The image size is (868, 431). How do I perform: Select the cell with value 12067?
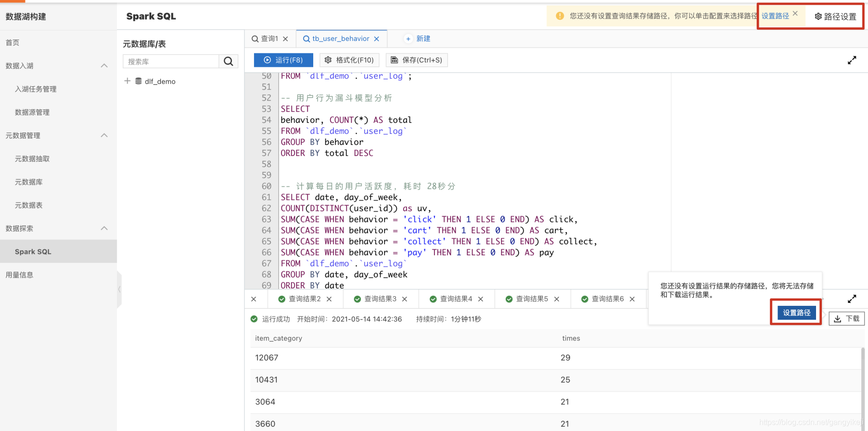pyautogui.click(x=267, y=358)
